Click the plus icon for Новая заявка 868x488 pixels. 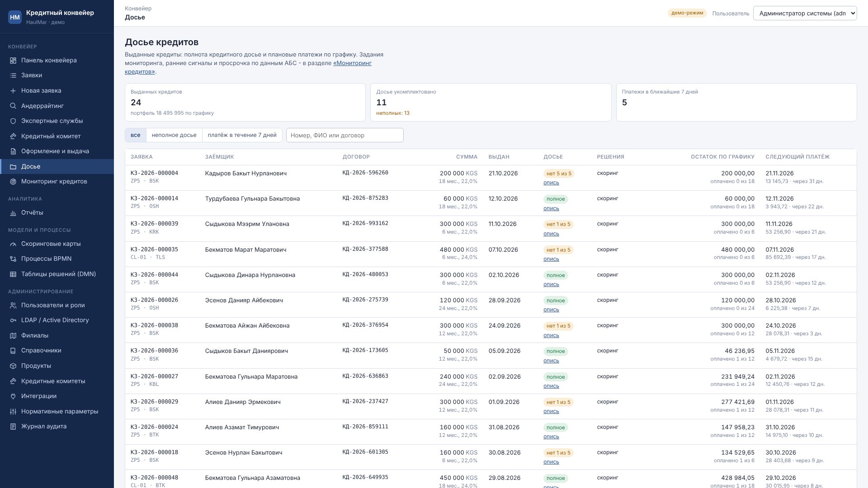pos(13,91)
